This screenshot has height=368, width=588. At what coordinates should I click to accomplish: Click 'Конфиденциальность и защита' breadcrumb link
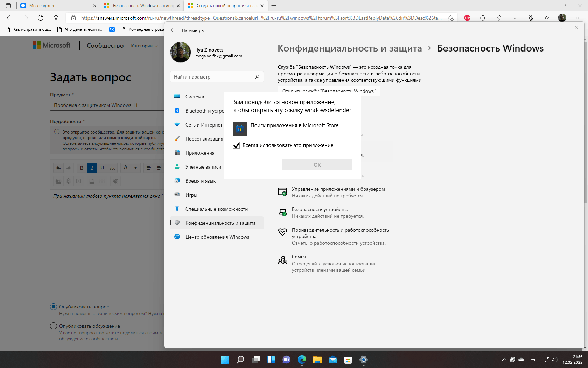(x=350, y=48)
